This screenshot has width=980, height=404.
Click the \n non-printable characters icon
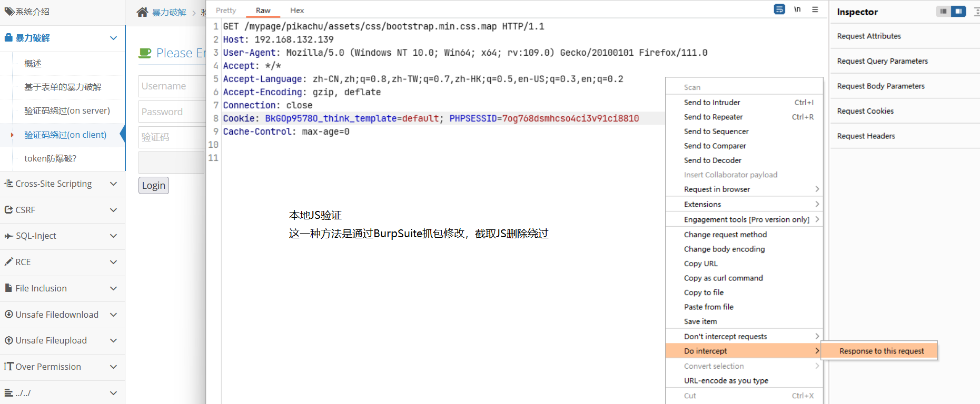tap(797, 9)
